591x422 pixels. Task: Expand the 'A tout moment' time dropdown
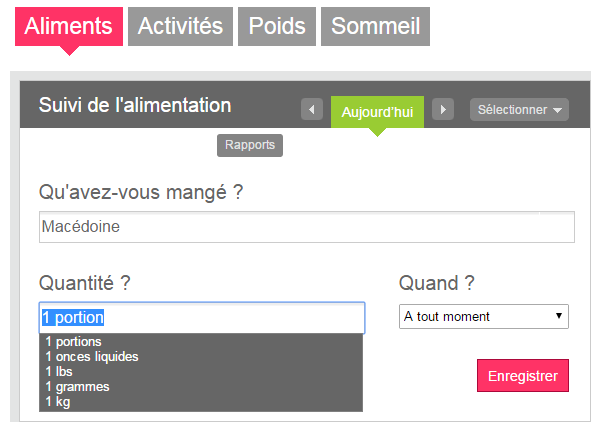(484, 316)
